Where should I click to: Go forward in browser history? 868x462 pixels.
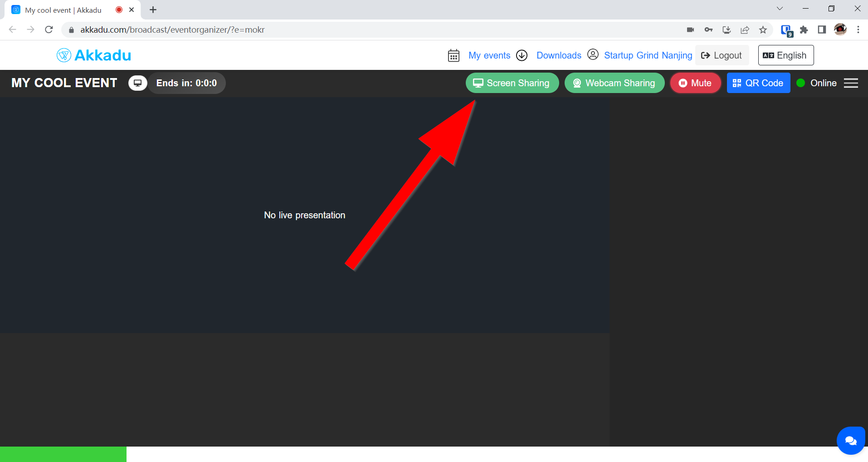[x=31, y=29]
